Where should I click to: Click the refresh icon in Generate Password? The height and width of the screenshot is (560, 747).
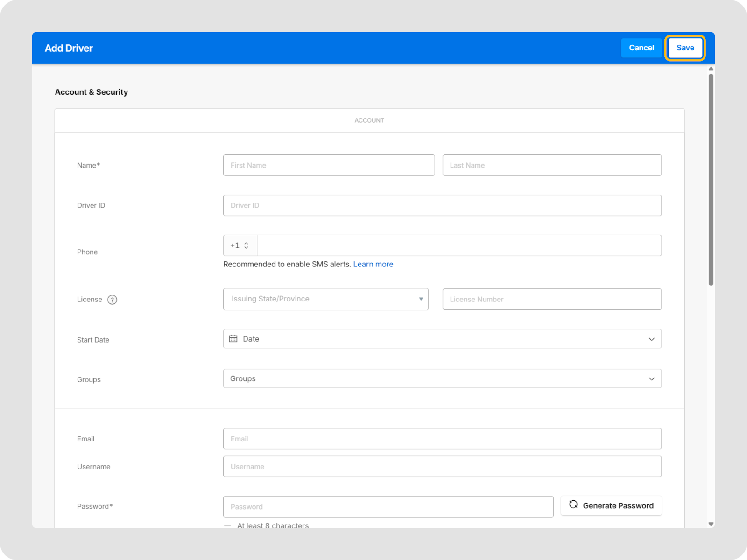[x=573, y=504]
